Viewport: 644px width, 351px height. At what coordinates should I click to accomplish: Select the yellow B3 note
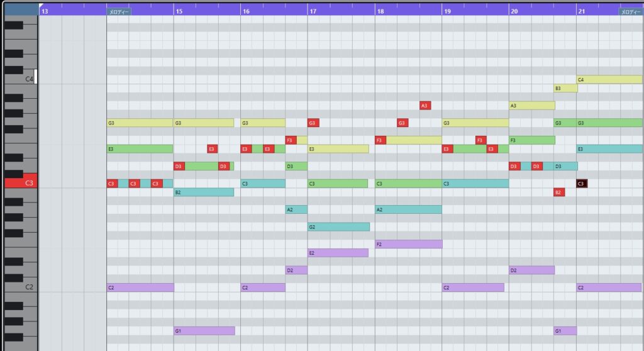tap(565, 89)
